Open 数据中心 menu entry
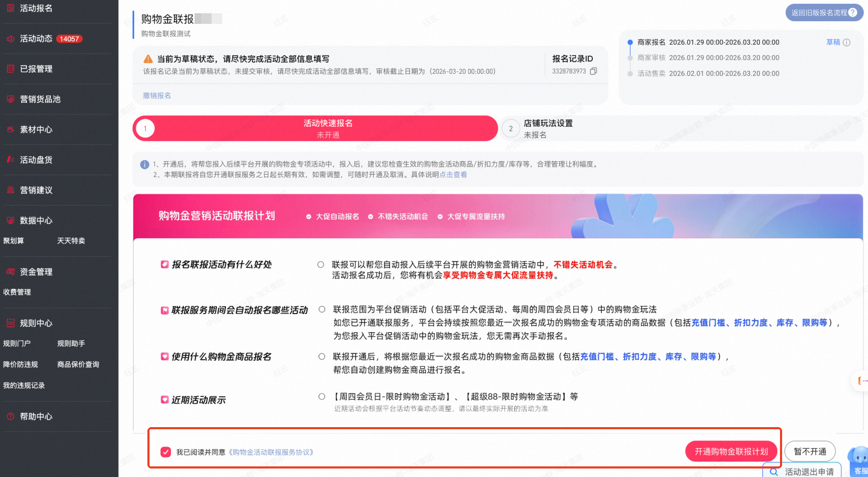This screenshot has width=868, height=477. click(x=36, y=220)
